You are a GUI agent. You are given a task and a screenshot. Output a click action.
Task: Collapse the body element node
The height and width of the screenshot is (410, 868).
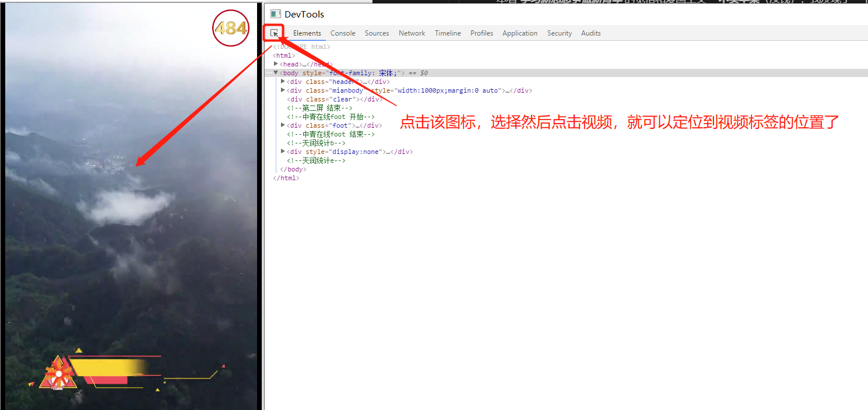point(276,73)
